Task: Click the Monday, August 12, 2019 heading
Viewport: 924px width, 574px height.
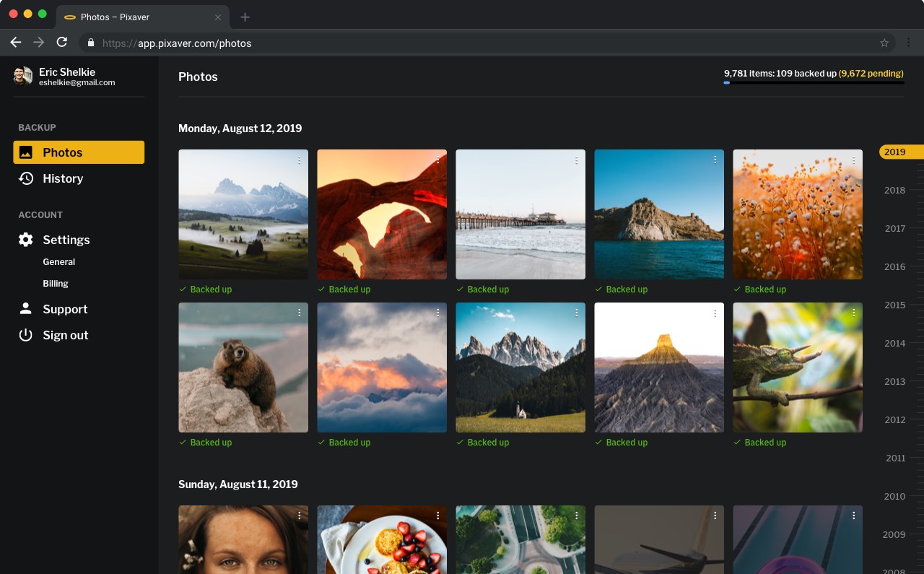Action: coord(240,129)
